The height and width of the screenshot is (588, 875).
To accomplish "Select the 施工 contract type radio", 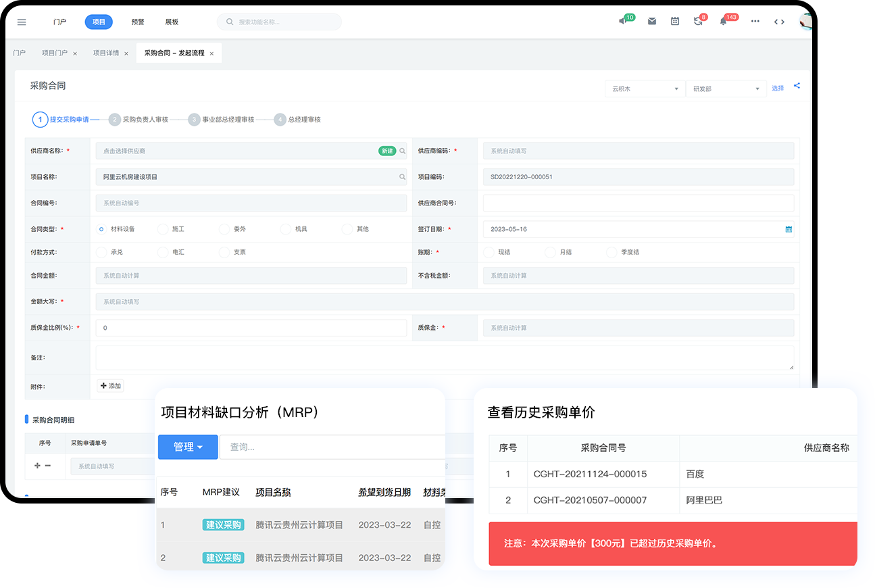I will (163, 229).
